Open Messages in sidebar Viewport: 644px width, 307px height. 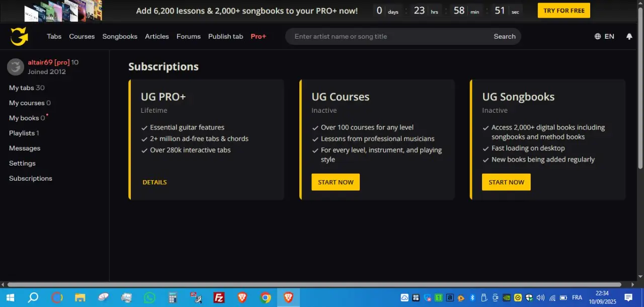click(x=25, y=148)
